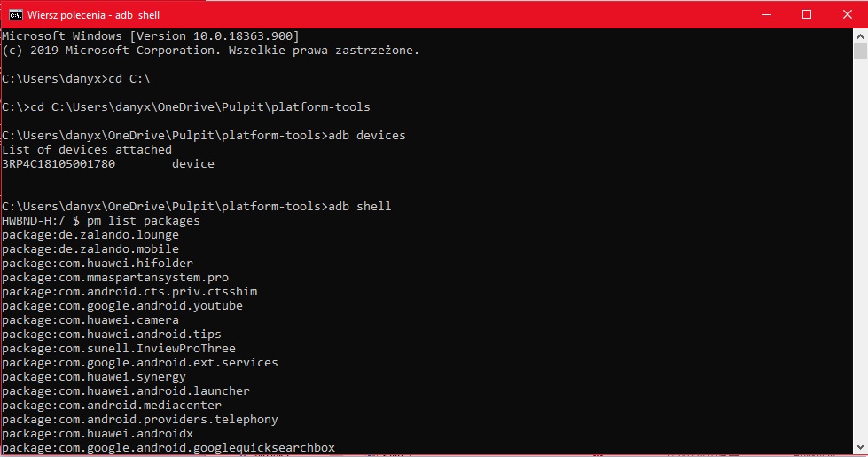The height and width of the screenshot is (457, 868).
Task: Click the vertical scrollbar thumb
Action: tap(860, 51)
